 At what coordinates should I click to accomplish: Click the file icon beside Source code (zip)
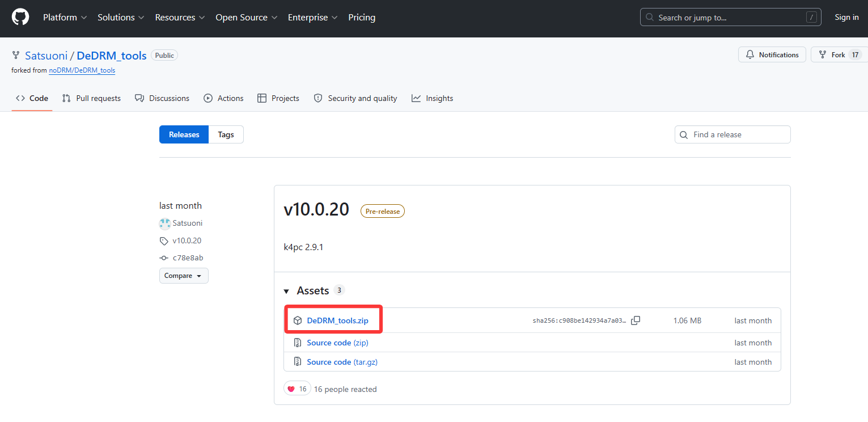[298, 343]
